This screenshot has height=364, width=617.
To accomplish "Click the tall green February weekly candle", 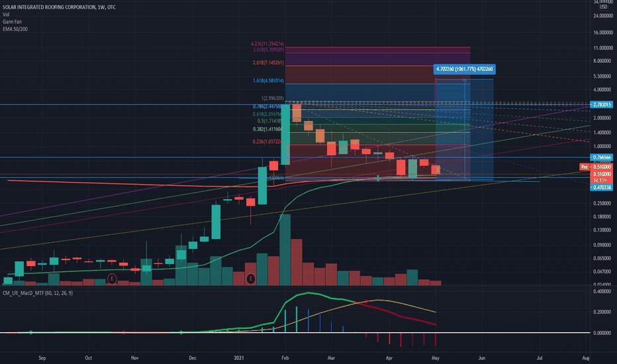I will (285, 134).
